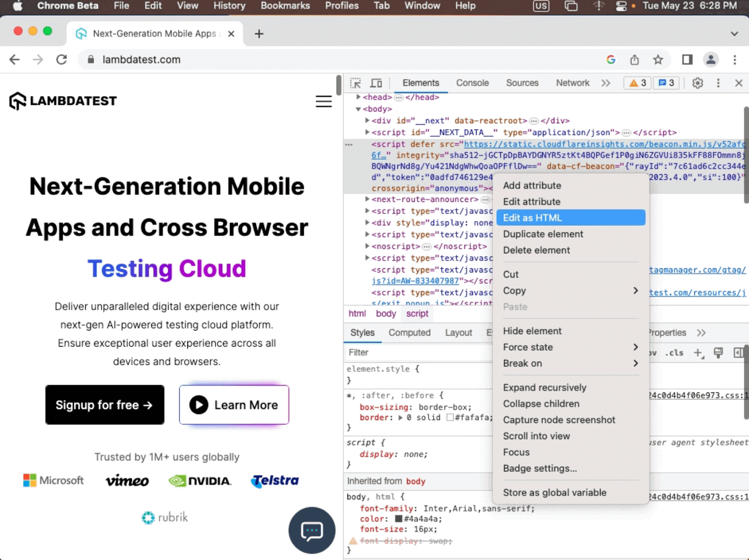Click the #fafafa color swatch

pyautogui.click(x=450, y=418)
